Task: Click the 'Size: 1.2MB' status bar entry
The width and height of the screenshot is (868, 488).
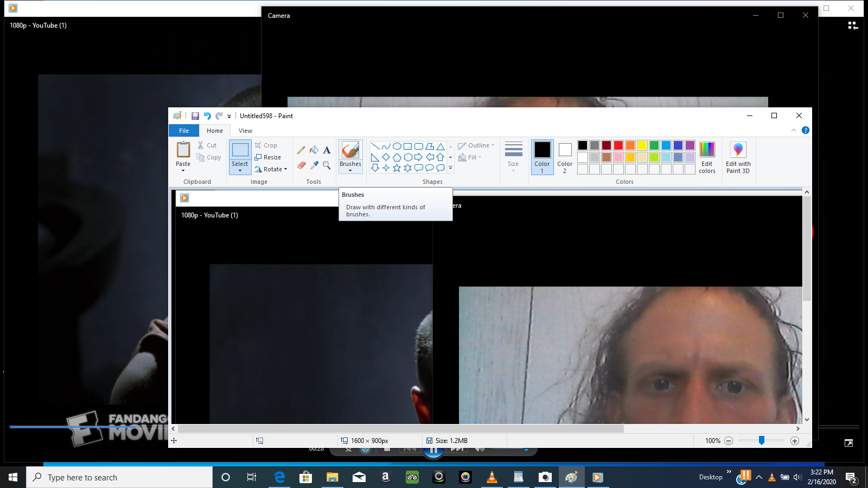Action: 447,441
